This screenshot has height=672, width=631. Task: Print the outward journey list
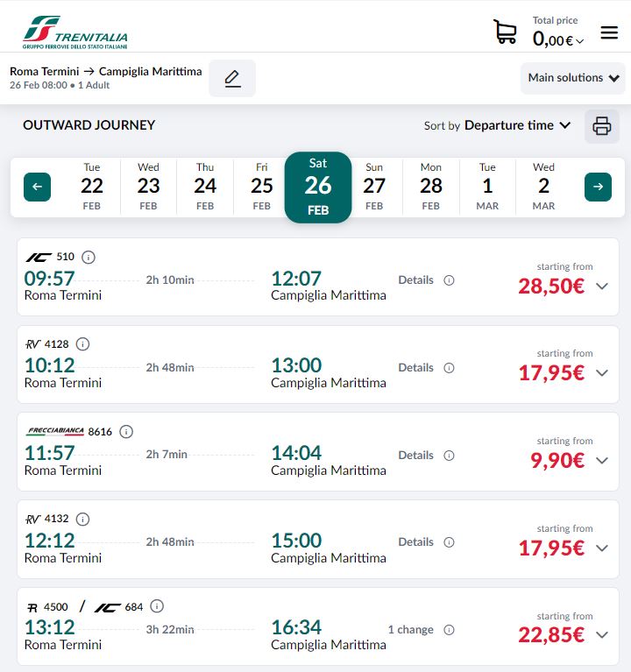[x=602, y=126]
